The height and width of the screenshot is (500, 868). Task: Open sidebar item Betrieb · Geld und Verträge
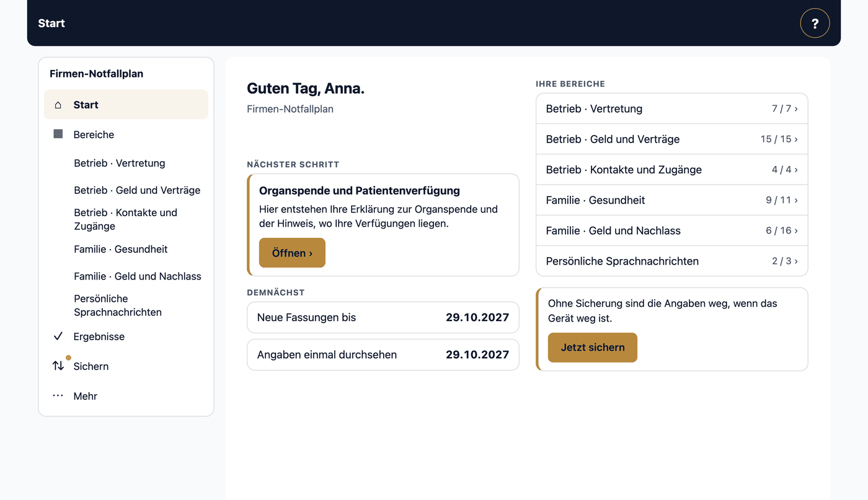(138, 190)
